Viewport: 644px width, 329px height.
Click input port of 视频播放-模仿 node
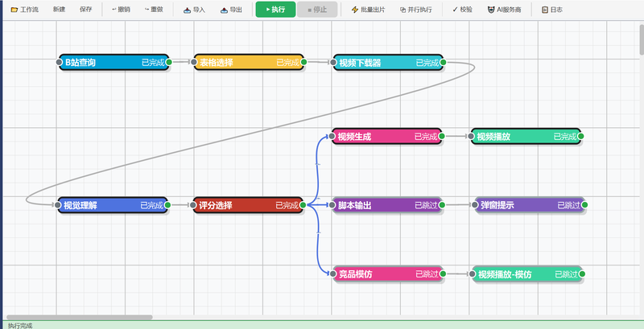pyautogui.click(x=473, y=274)
